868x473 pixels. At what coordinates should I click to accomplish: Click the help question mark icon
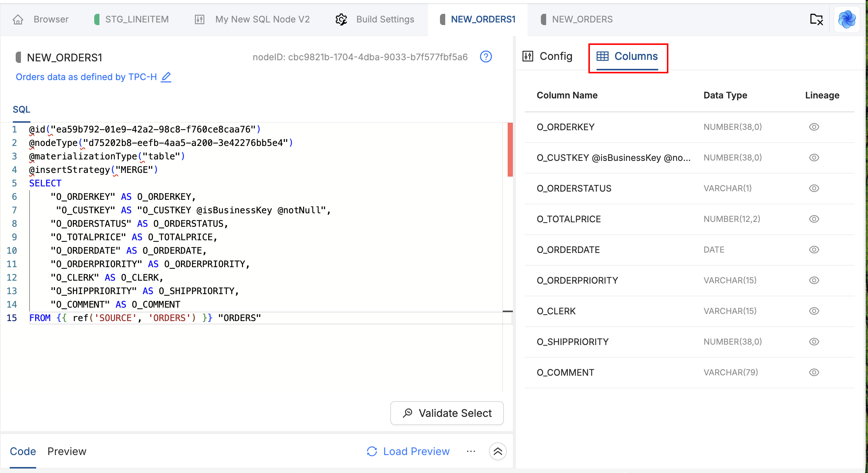486,57
